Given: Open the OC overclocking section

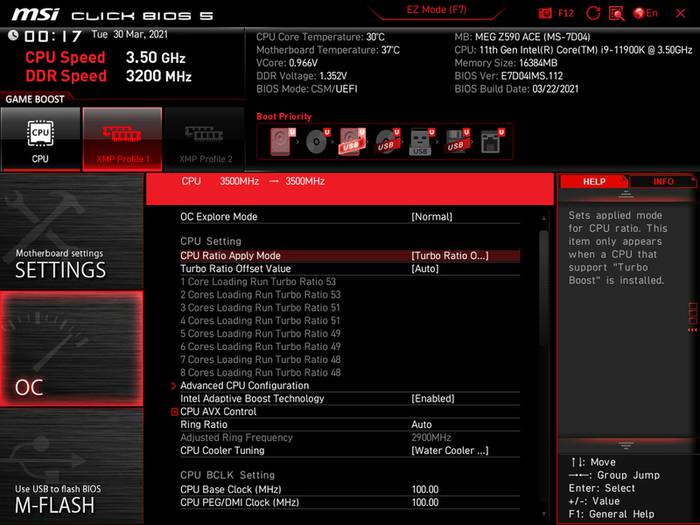Looking at the screenshot, I should point(72,349).
